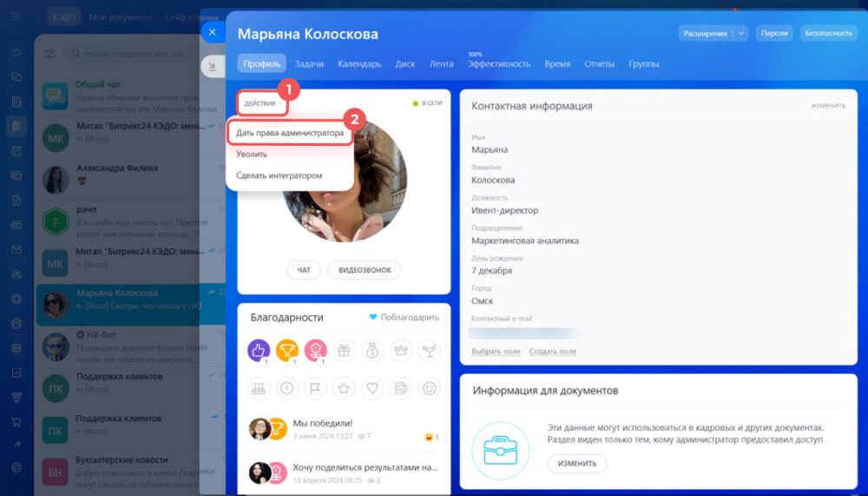This screenshot has height=496, width=868.
Task: Close the profile slider with the X button
Action: click(x=212, y=32)
